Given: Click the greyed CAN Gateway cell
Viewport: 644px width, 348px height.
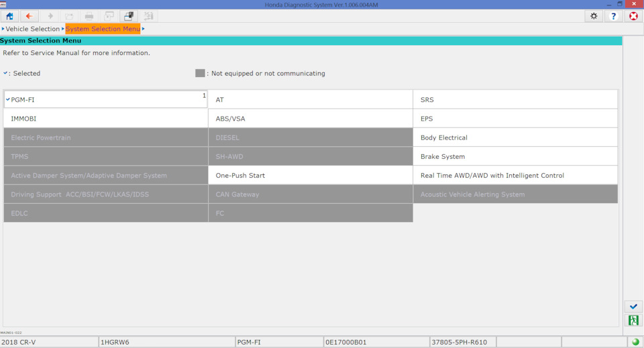Looking at the screenshot, I should tap(311, 194).
